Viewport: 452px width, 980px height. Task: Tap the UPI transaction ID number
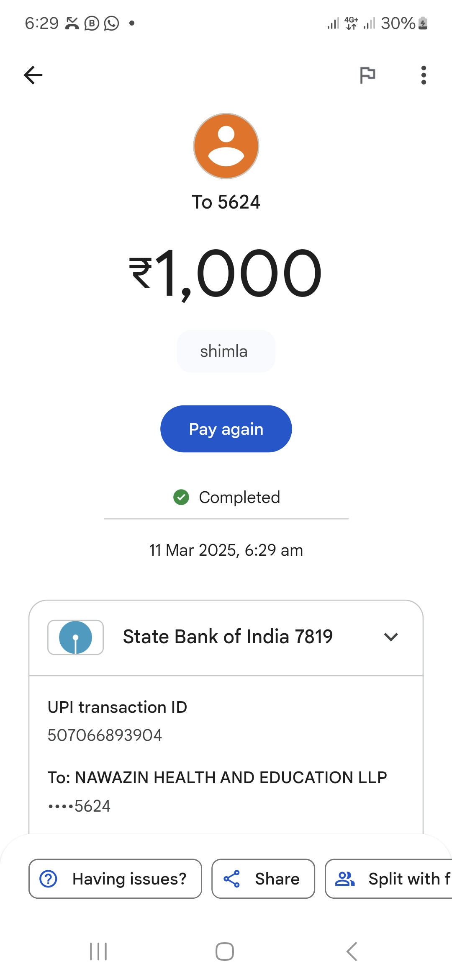pyautogui.click(x=105, y=735)
